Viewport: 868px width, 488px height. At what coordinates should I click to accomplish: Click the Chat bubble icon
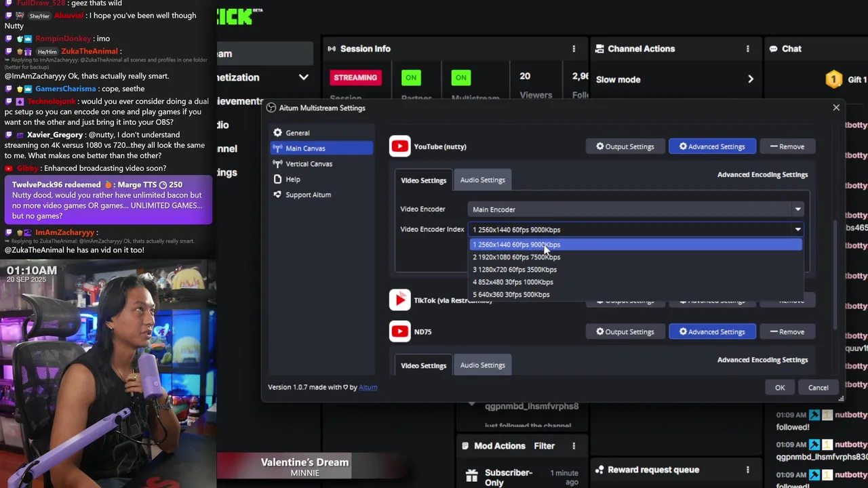pos(774,49)
